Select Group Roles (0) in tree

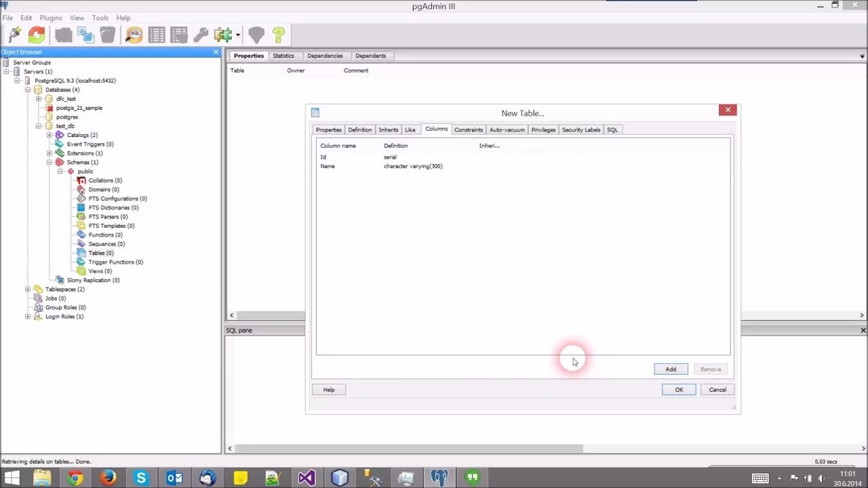(x=65, y=308)
